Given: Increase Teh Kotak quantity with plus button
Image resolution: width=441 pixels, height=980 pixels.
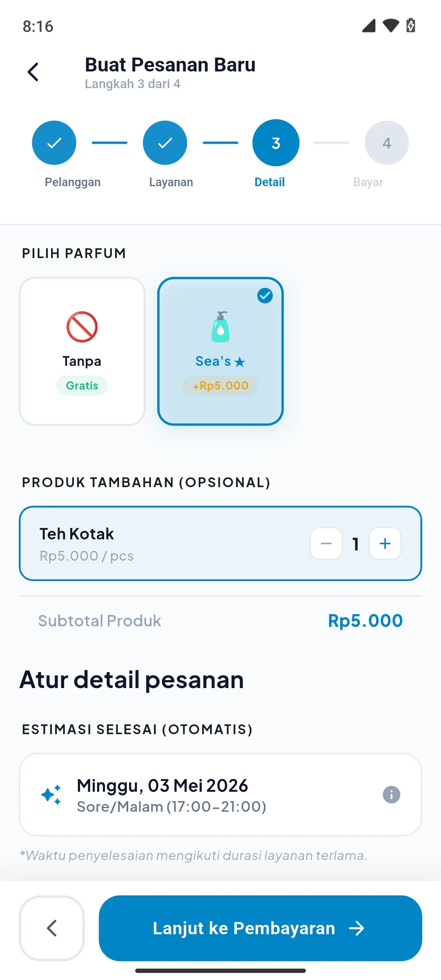Looking at the screenshot, I should (x=385, y=543).
